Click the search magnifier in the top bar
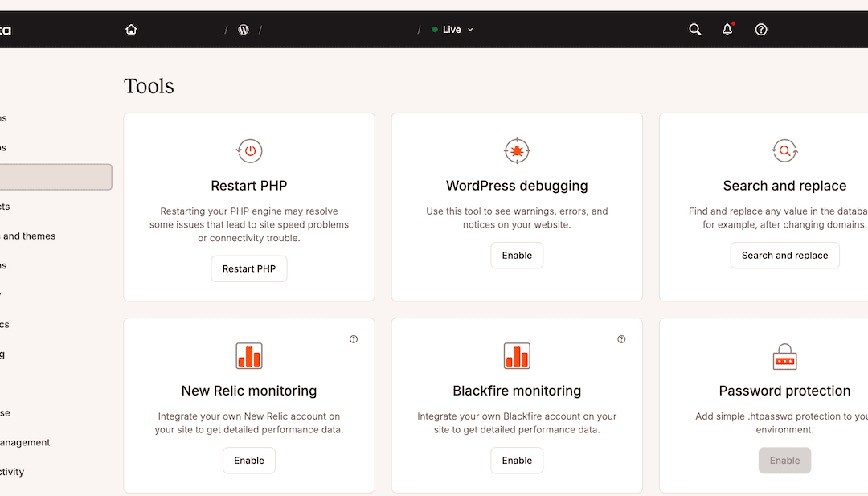Viewport: 868px width, 496px height. (694, 29)
